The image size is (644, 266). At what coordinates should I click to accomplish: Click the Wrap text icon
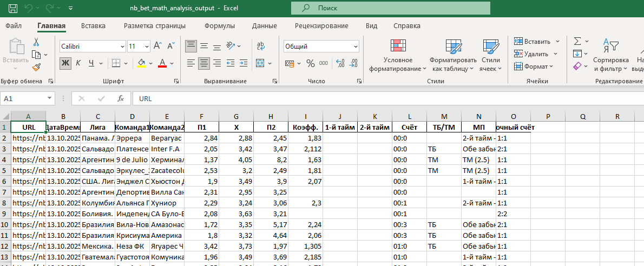[x=261, y=46]
